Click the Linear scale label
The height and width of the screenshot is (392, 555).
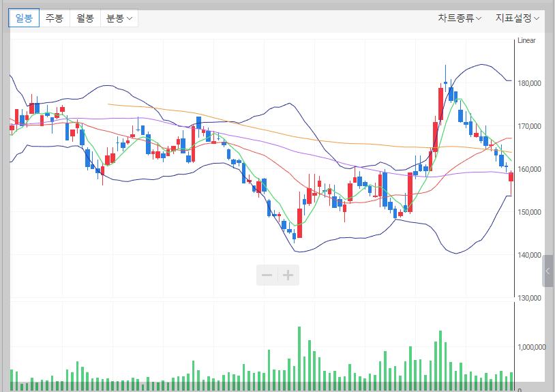(526, 40)
